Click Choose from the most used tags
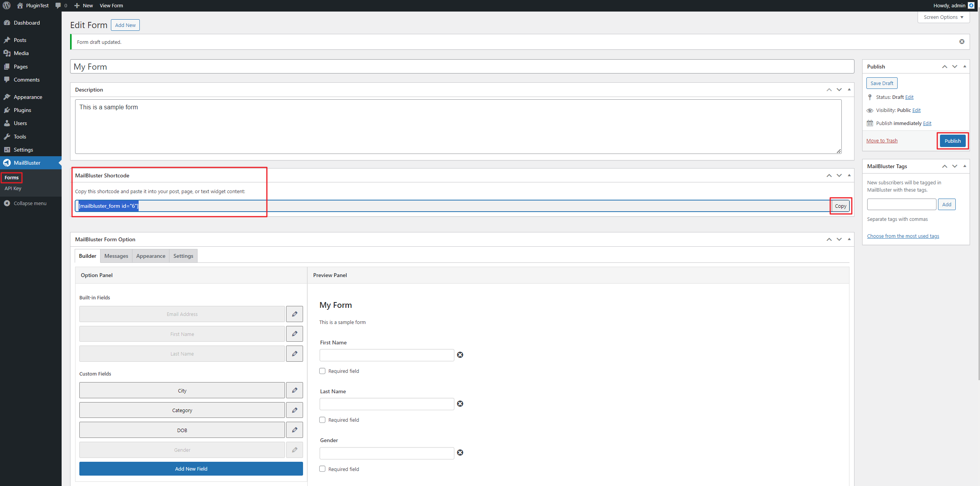This screenshot has height=486, width=980. coord(903,236)
